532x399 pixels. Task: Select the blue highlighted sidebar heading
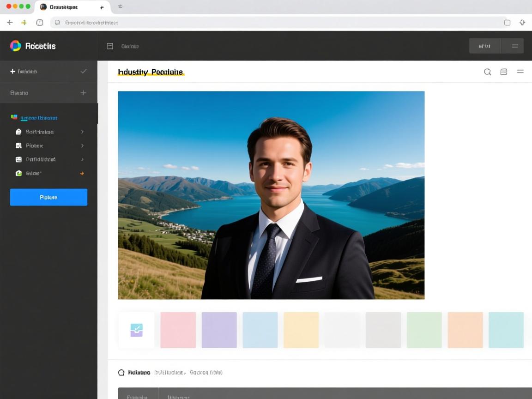[x=39, y=118]
